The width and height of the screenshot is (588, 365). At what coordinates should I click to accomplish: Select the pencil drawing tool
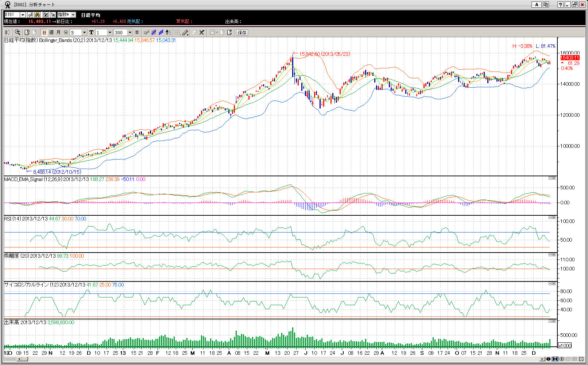pos(185,32)
